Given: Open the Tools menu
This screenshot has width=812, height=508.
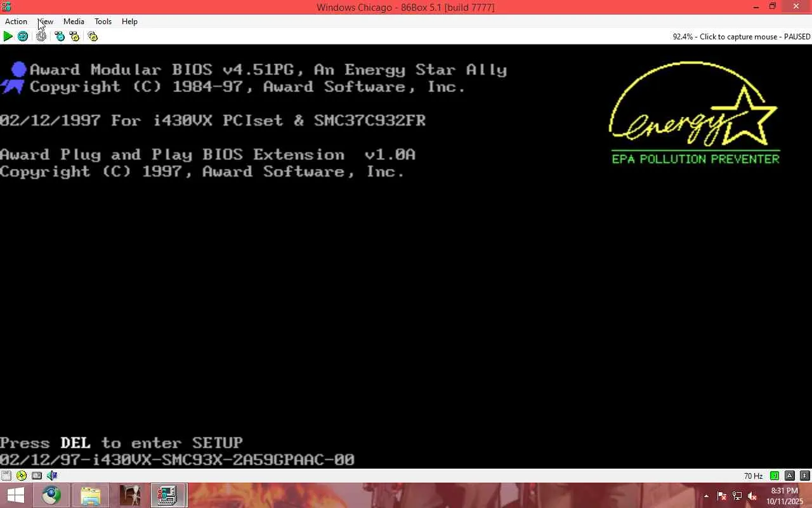Looking at the screenshot, I should coord(103,22).
